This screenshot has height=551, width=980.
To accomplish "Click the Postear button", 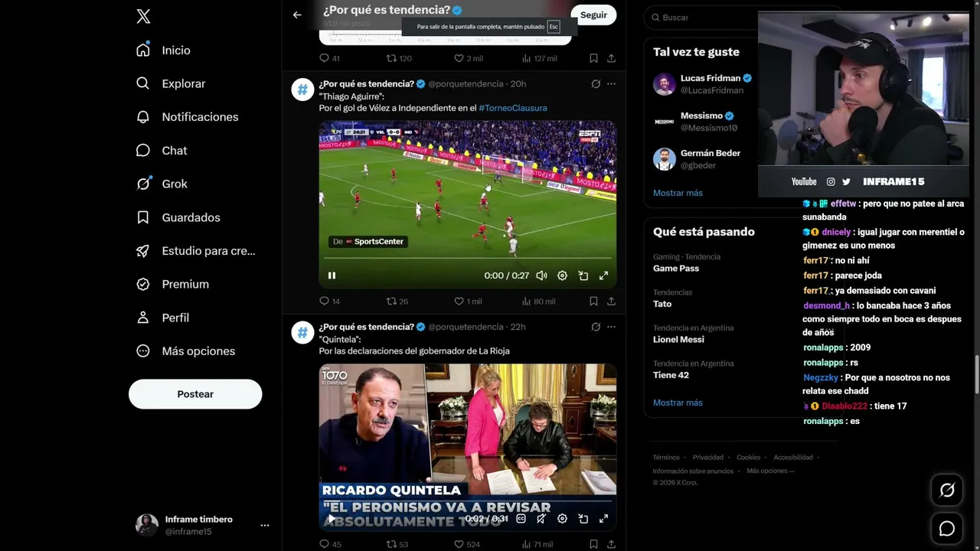I will (x=195, y=394).
